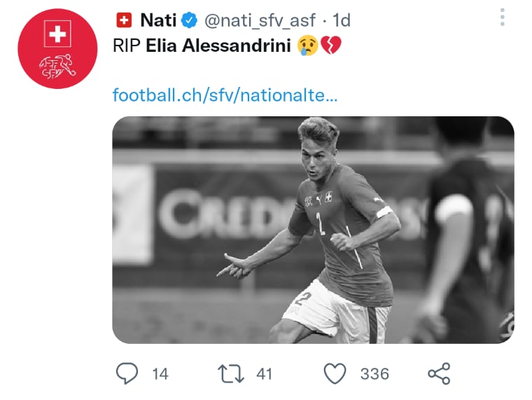This screenshot has width=532, height=400.
Task: Click the Swiss flag emoji beside Nati
Action: click(x=124, y=20)
